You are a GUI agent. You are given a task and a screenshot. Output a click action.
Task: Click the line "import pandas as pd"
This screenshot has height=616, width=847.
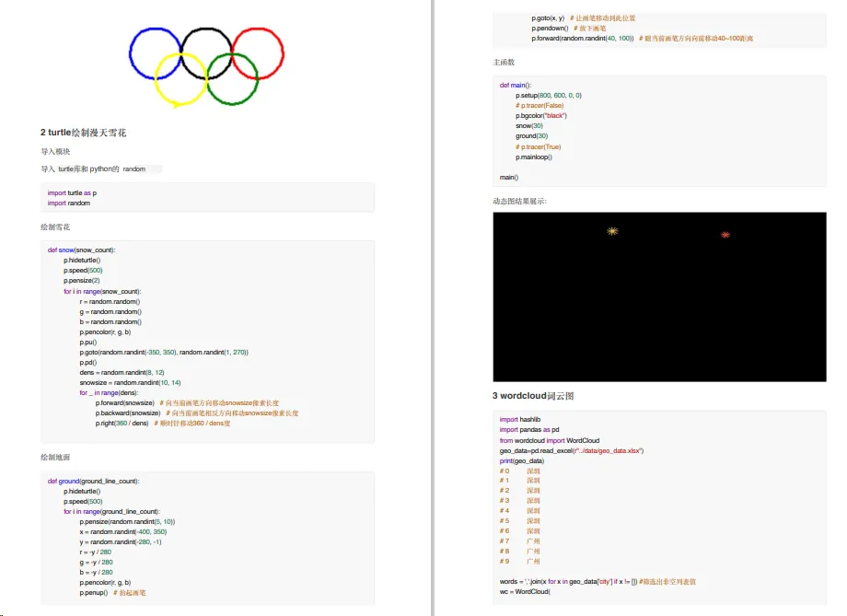tap(529, 430)
